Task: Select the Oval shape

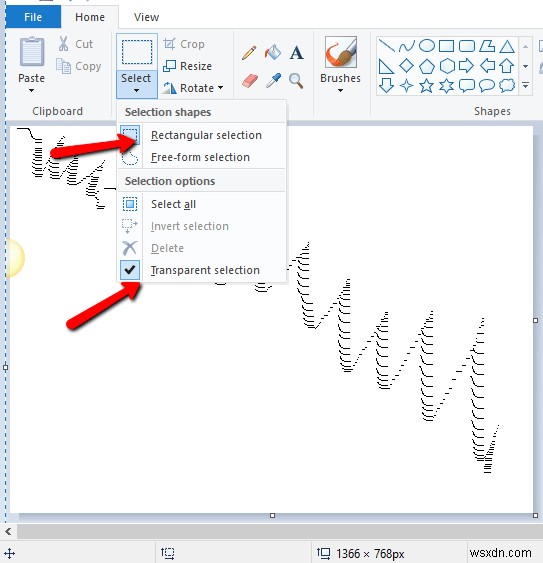Action: click(x=427, y=46)
